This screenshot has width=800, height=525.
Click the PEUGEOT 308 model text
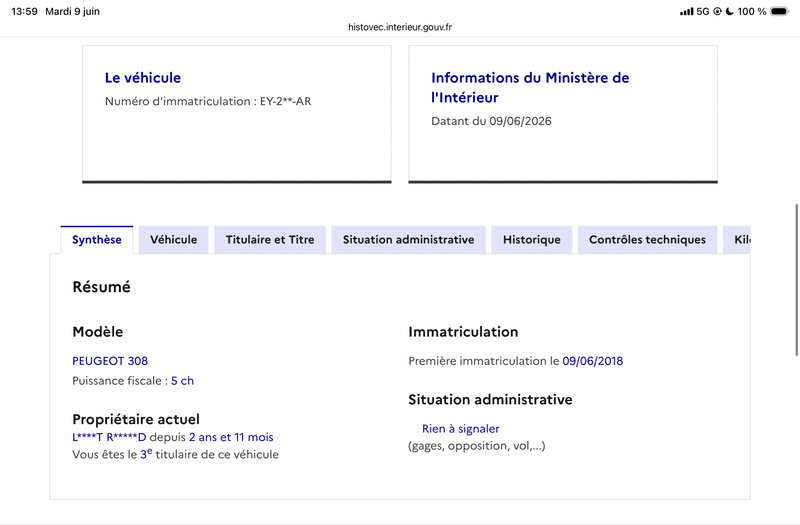(110, 361)
